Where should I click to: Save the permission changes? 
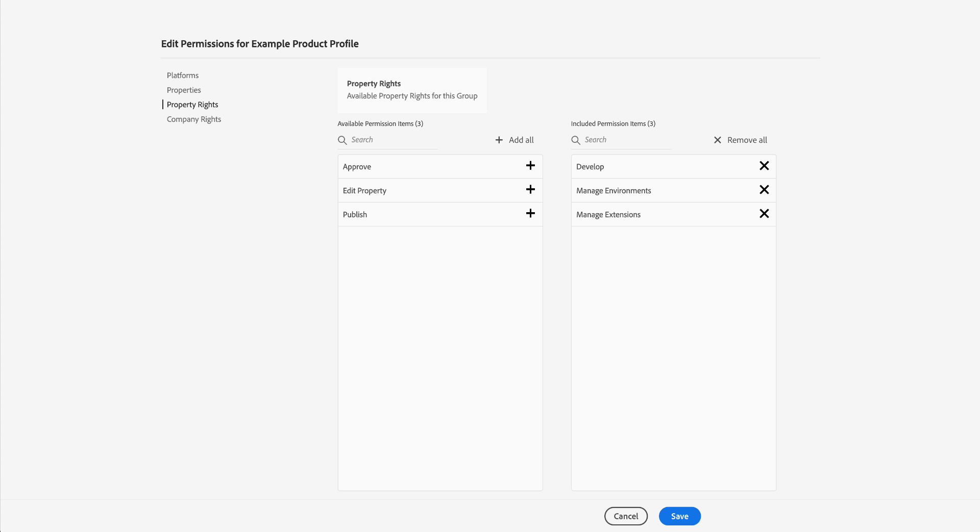pos(679,516)
